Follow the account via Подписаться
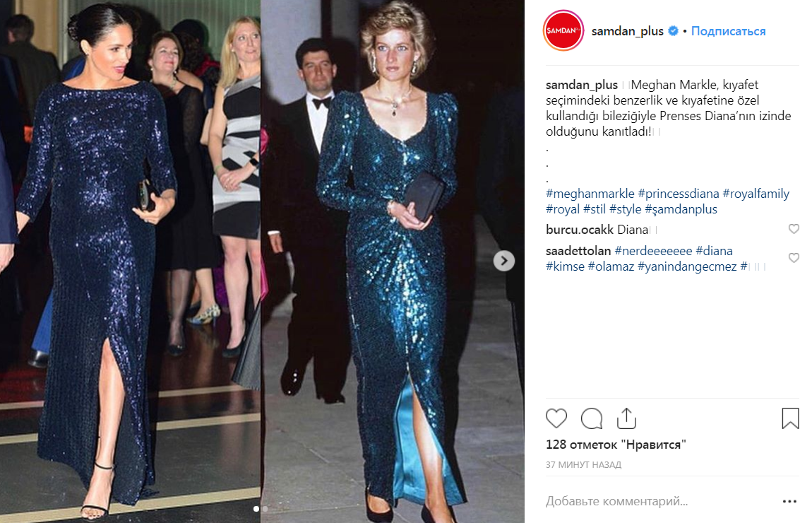The image size is (812, 523). point(728,31)
